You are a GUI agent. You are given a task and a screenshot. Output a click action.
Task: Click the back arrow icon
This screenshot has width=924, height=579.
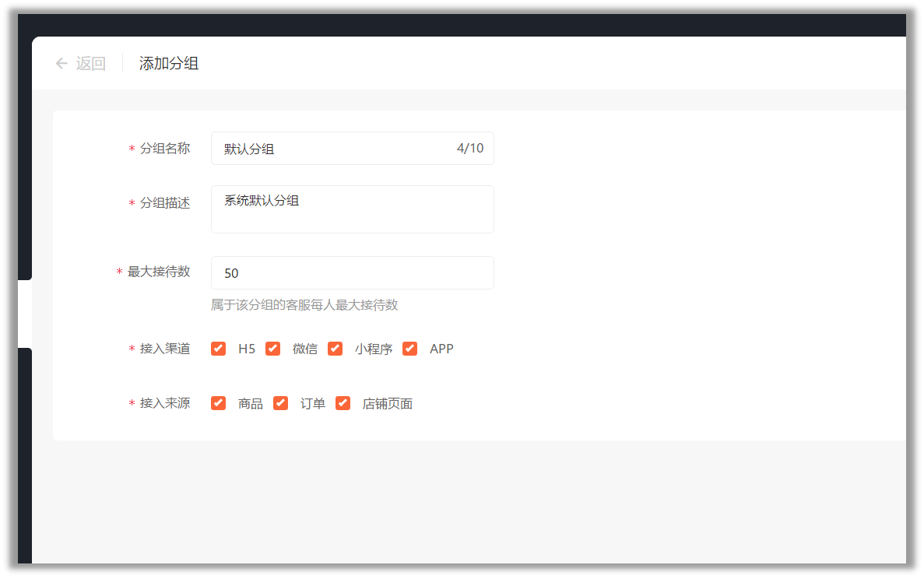(x=61, y=64)
